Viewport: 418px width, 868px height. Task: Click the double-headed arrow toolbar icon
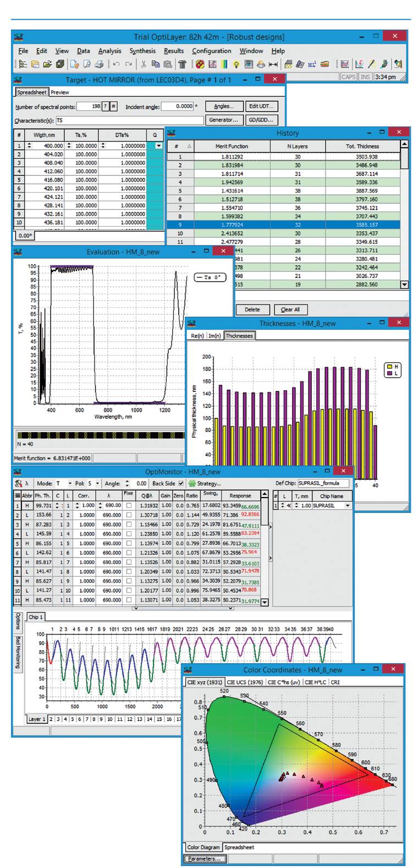coord(273,64)
